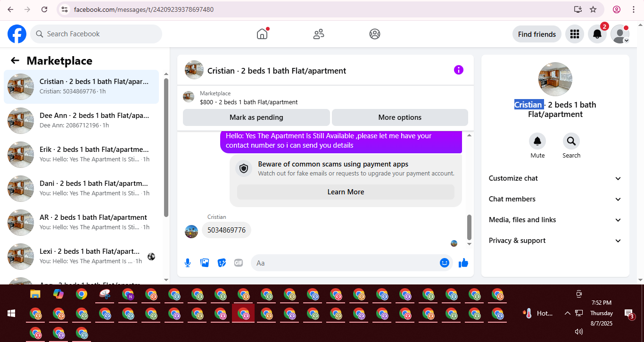Click the conversation list scrollbar
The image size is (644, 342).
166,147
